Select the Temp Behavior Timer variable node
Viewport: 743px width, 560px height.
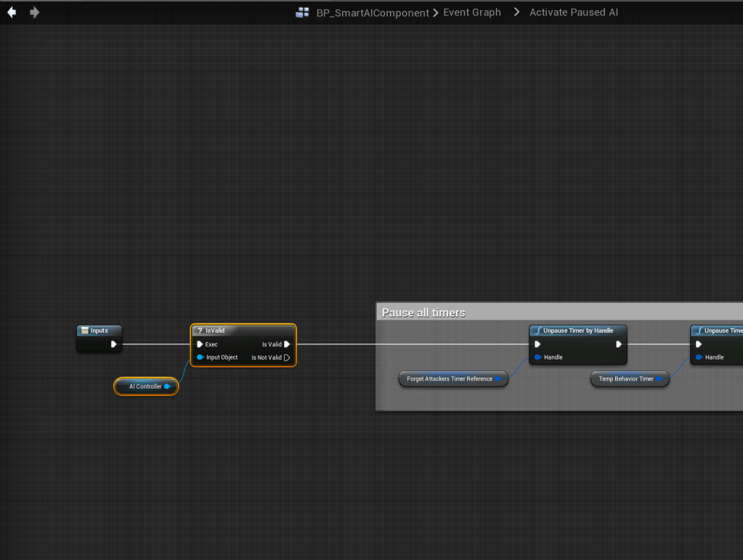pos(626,378)
